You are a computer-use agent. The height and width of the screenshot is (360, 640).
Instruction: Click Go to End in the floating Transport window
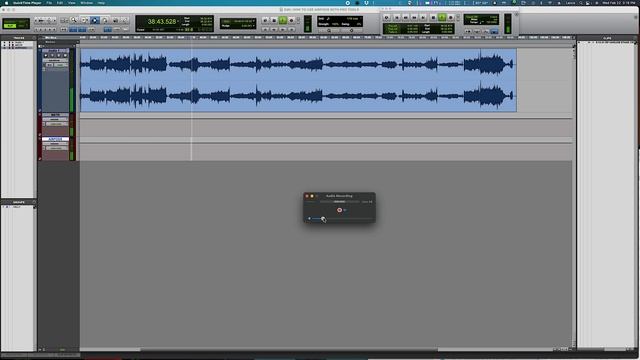[423, 18]
